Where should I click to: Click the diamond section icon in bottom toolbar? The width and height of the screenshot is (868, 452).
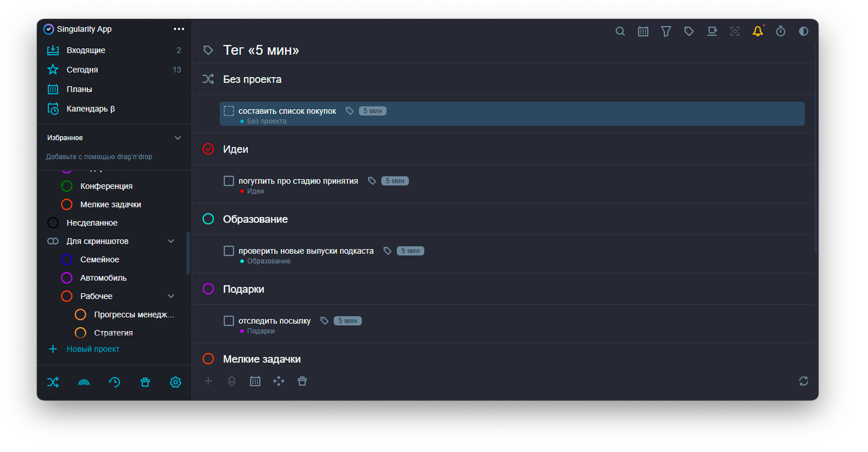(231, 381)
